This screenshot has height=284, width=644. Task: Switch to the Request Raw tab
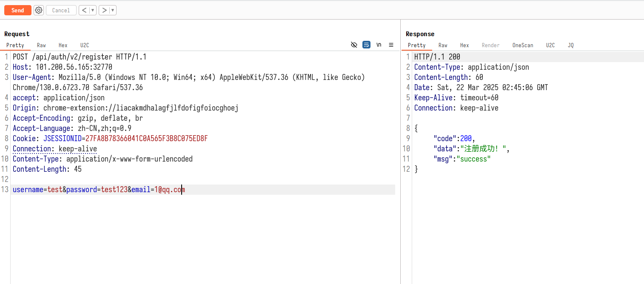[x=41, y=45]
